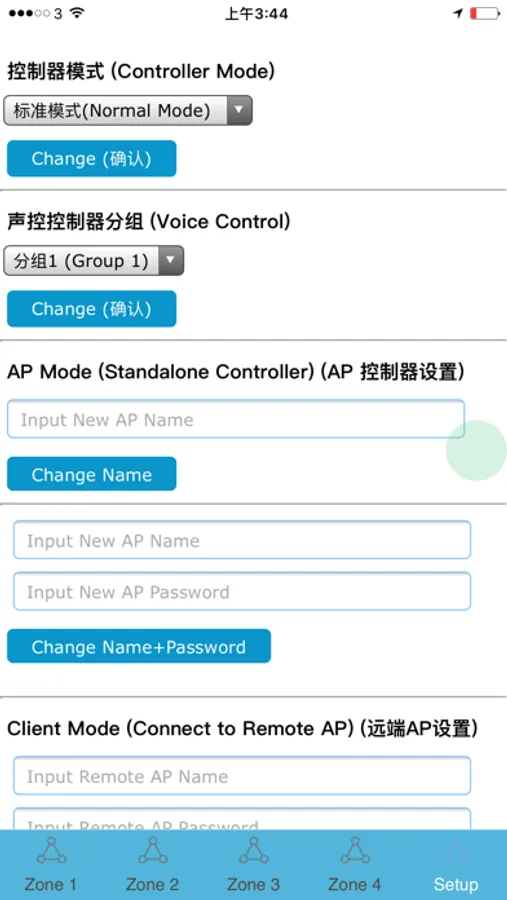Focus the Input New AP Password field
Image resolution: width=507 pixels, height=900 pixels.
[242, 591]
